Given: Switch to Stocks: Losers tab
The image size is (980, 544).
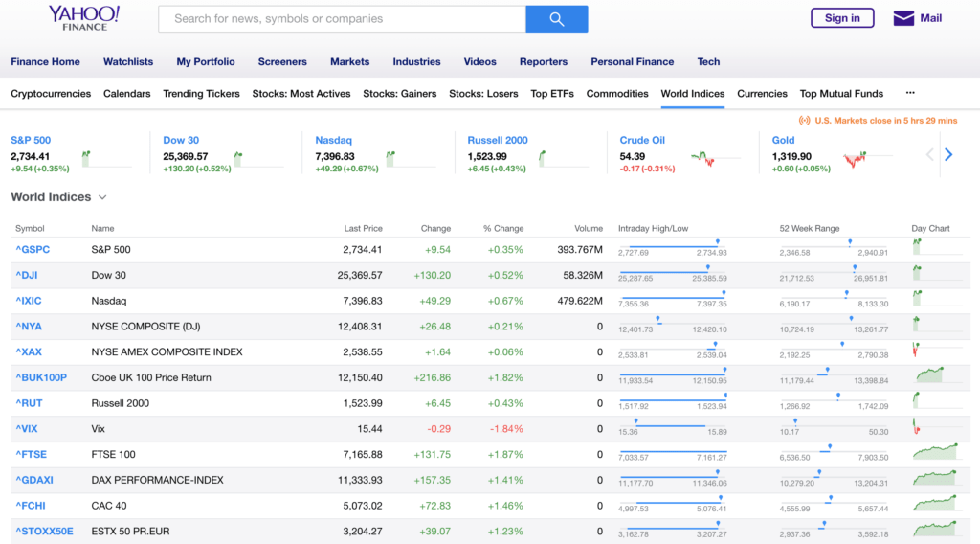Looking at the screenshot, I should 483,94.
